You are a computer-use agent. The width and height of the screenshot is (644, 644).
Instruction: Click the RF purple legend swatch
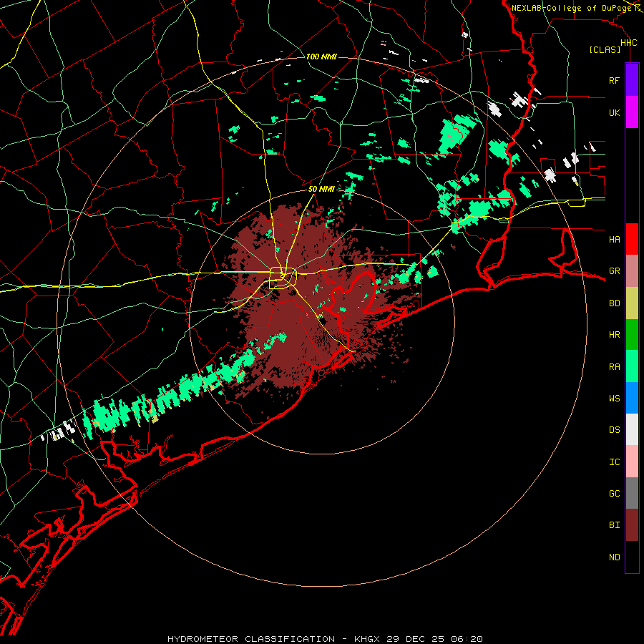(632, 80)
